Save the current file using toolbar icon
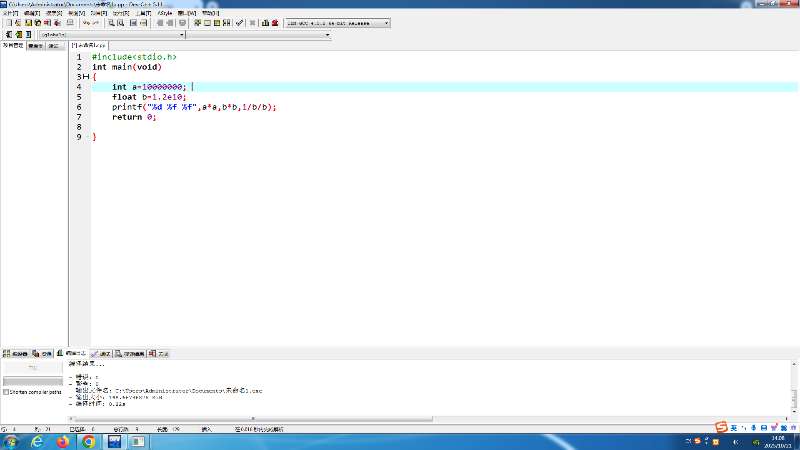The width and height of the screenshot is (800, 450). click(x=29, y=23)
